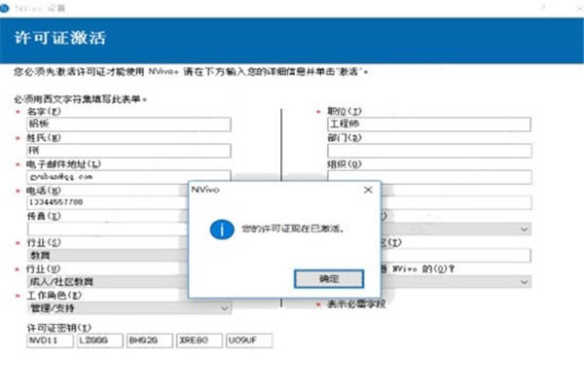Click the 许可证激活 header title
Image resolution: width=584 pixels, height=392 pixels.
click(60, 38)
